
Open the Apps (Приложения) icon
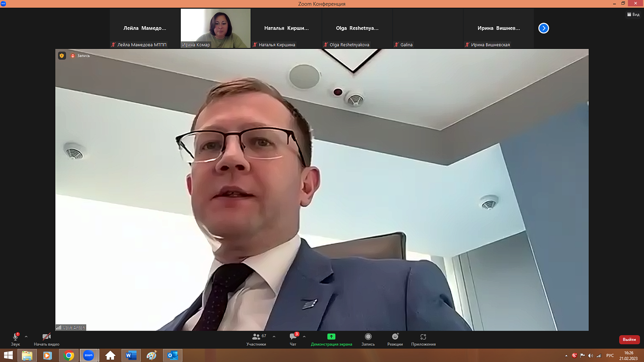point(423,337)
